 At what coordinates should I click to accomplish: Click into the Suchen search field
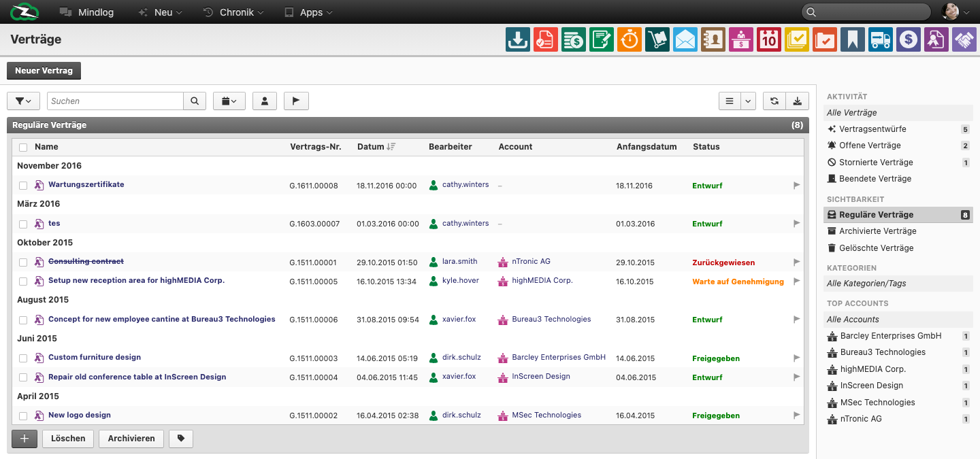[x=116, y=101]
